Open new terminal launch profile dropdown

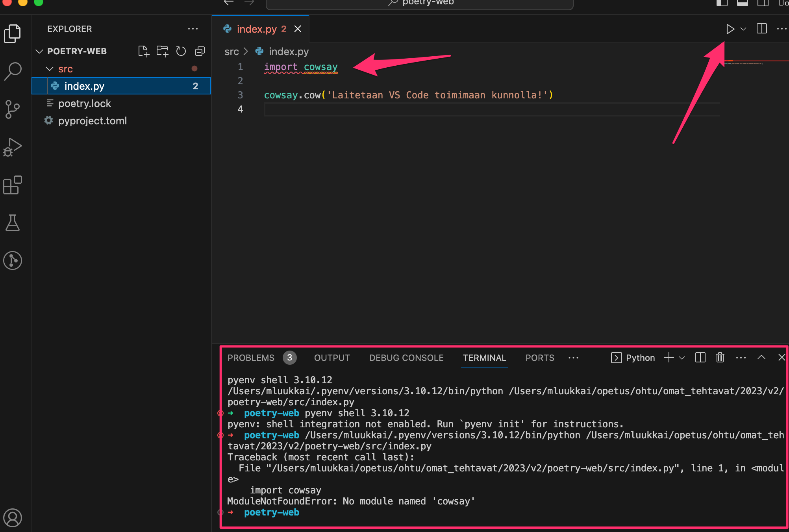(x=682, y=358)
